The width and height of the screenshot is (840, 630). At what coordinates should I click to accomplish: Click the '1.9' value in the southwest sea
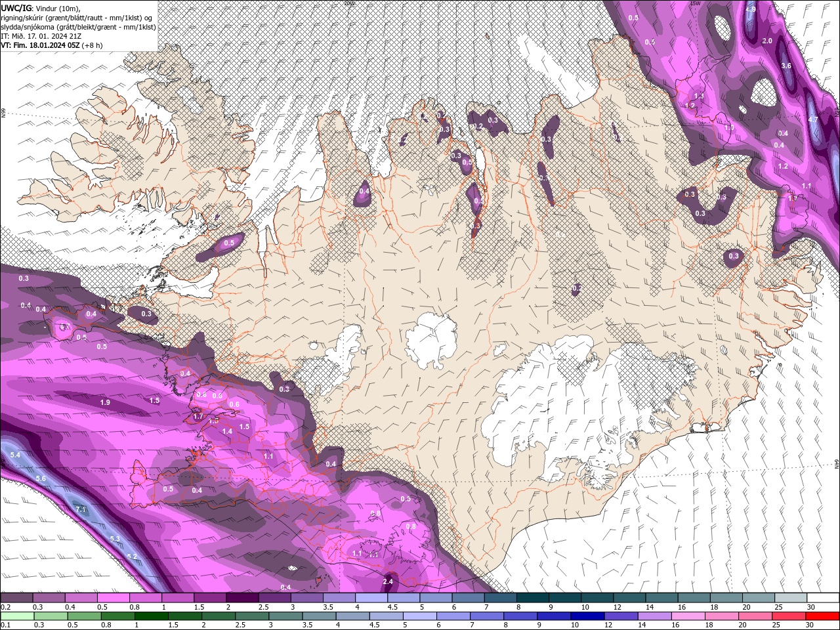pos(105,402)
